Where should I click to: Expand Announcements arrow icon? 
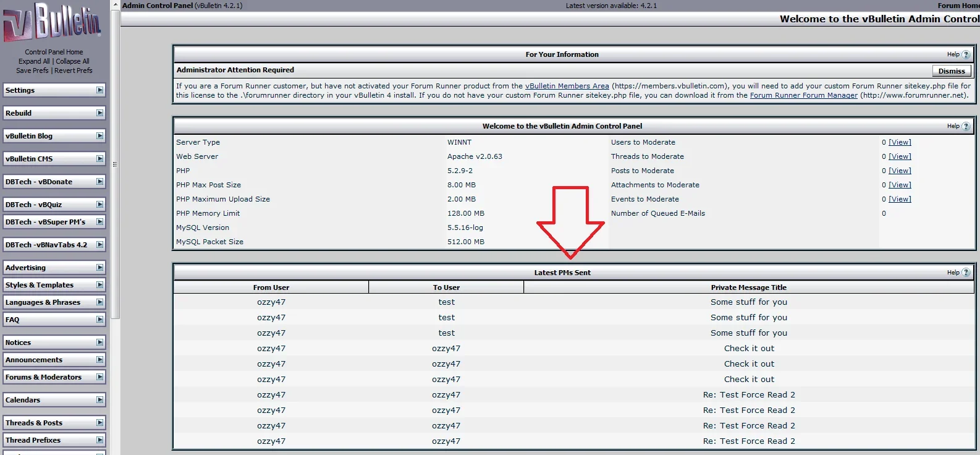(x=100, y=360)
